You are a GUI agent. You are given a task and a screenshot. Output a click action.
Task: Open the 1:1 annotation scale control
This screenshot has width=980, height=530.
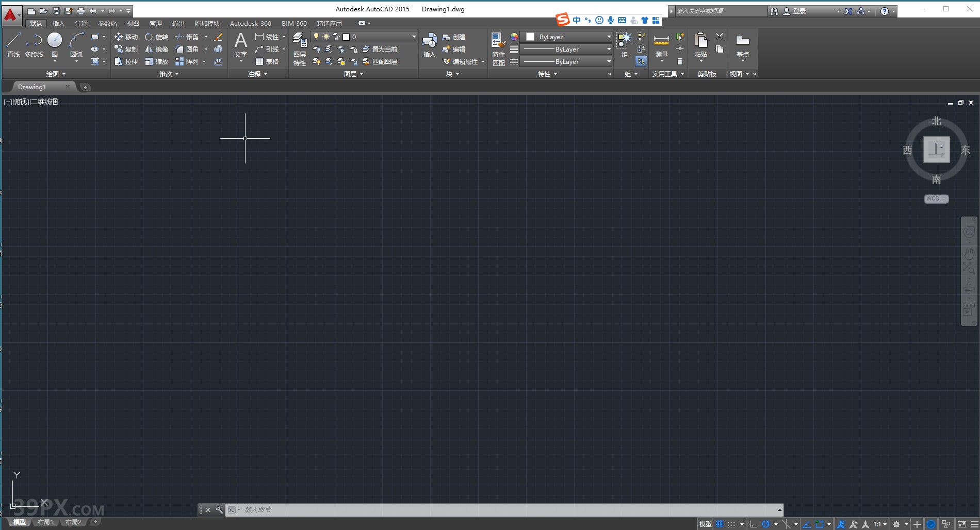[878, 523]
